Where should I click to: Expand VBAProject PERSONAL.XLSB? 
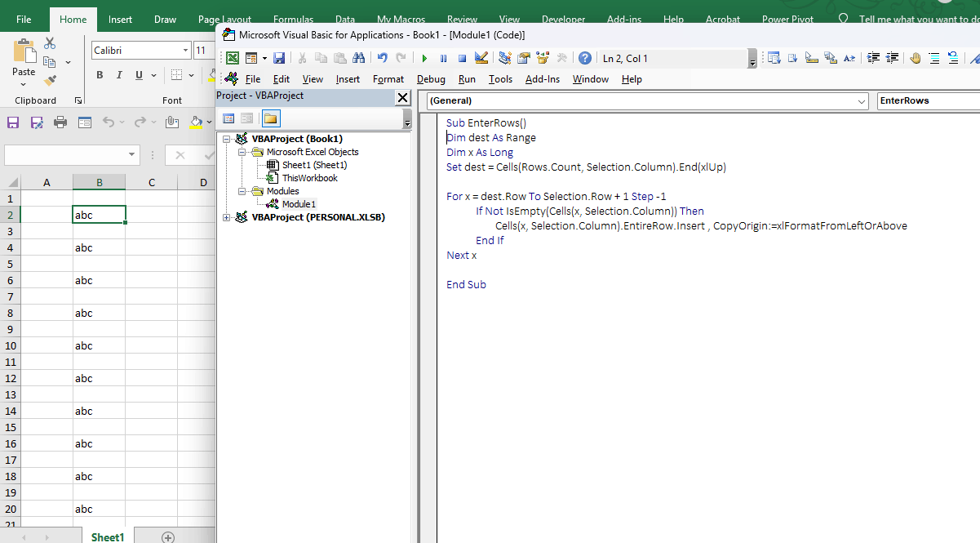click(226, 216)
